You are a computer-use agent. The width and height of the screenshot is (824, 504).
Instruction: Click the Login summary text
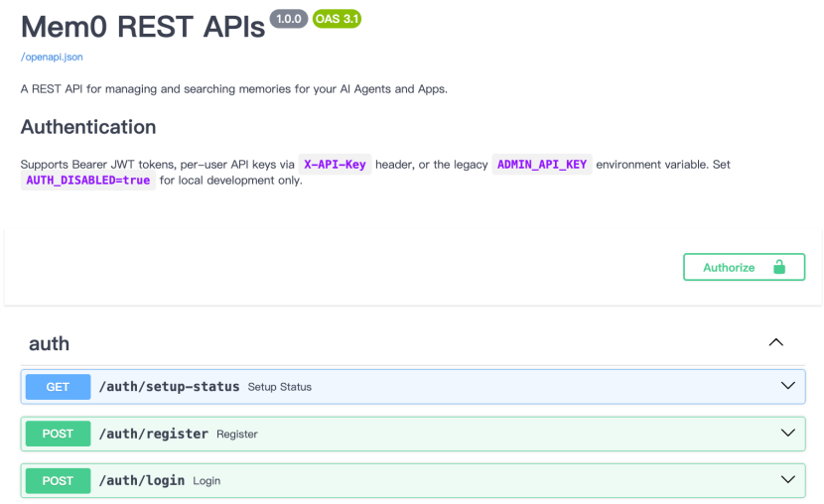coord(206,481)
